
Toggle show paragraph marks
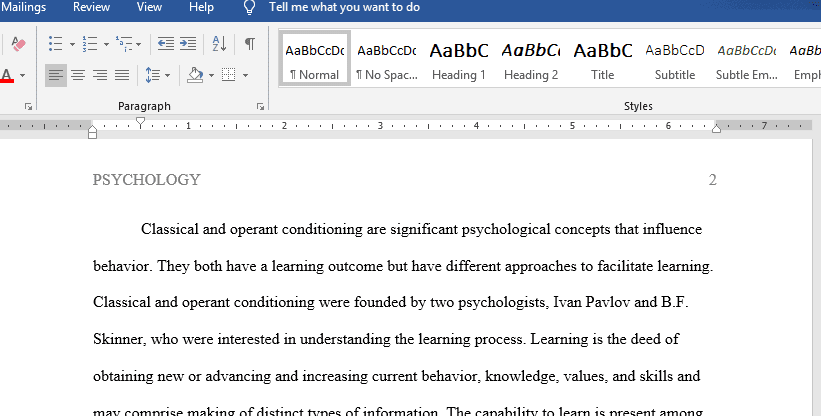[250, 44]
